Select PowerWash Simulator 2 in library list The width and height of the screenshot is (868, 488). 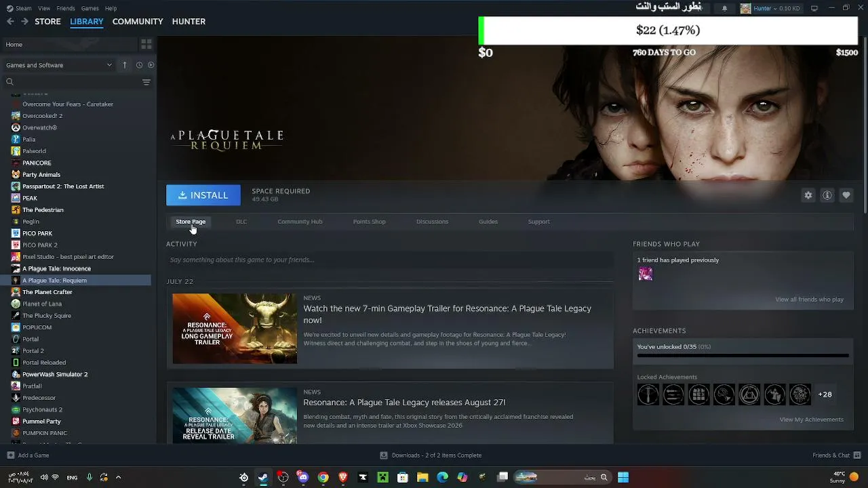tap(55, 374)
